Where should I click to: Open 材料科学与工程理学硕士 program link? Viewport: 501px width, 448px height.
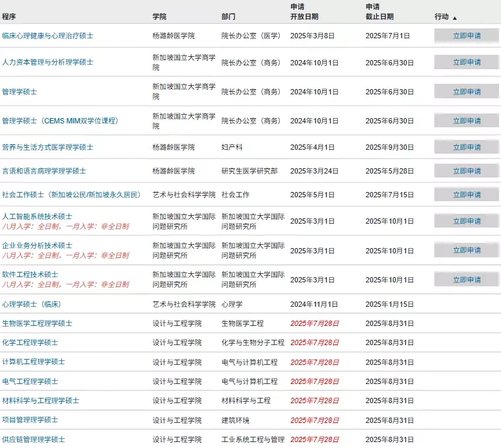click(40, 400)
